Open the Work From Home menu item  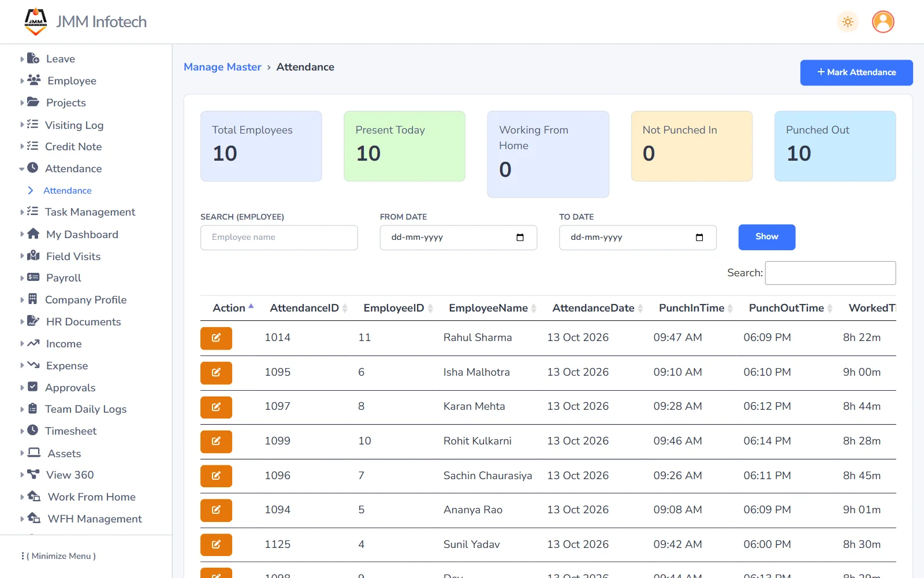[x=91, y=497]
